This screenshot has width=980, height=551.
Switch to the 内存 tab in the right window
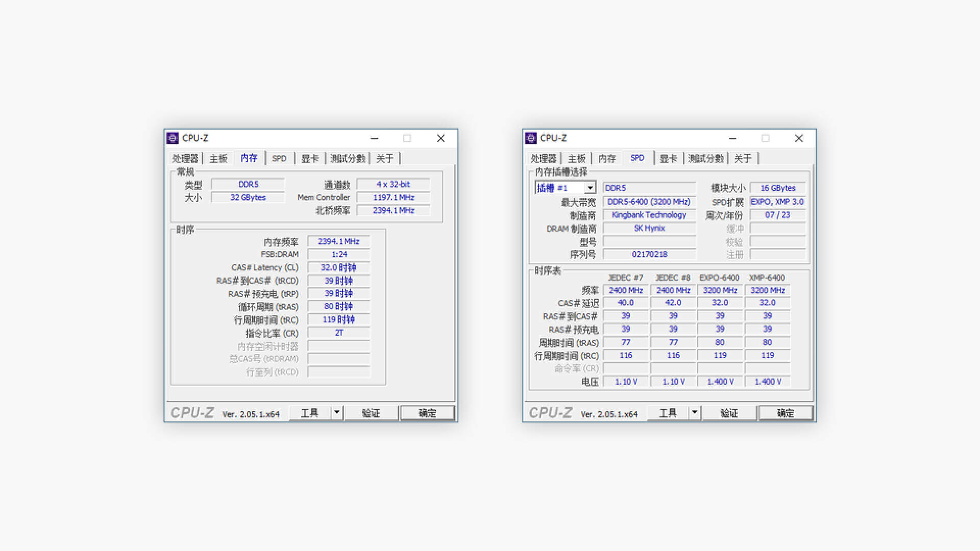[x=607, y=159]
